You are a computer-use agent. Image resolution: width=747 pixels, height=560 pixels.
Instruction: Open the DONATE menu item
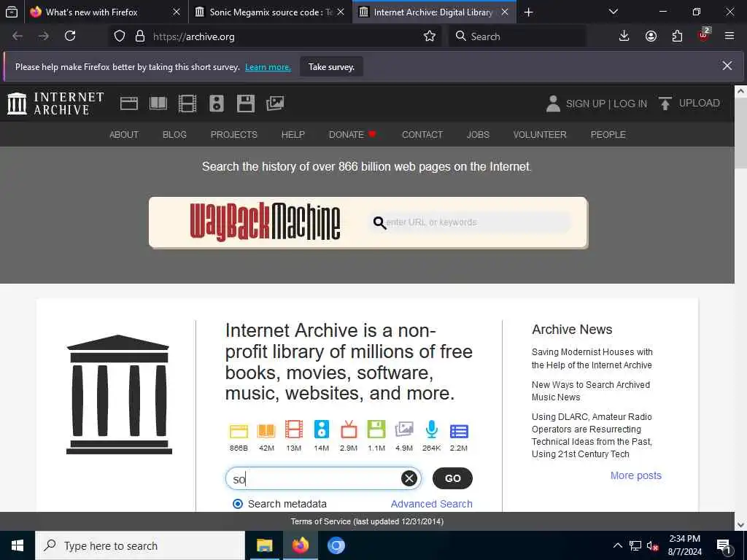(x=352, y=135)
